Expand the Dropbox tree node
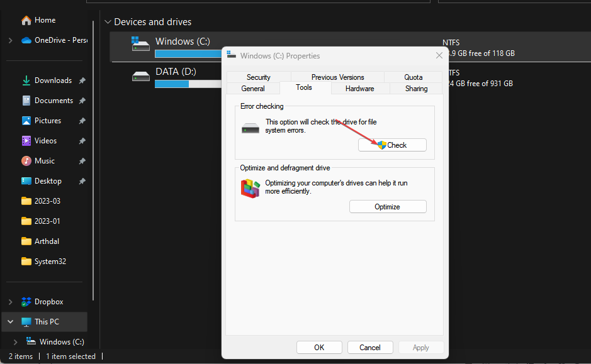The height and width of the screenshot is (364, 591). [11, 302]
